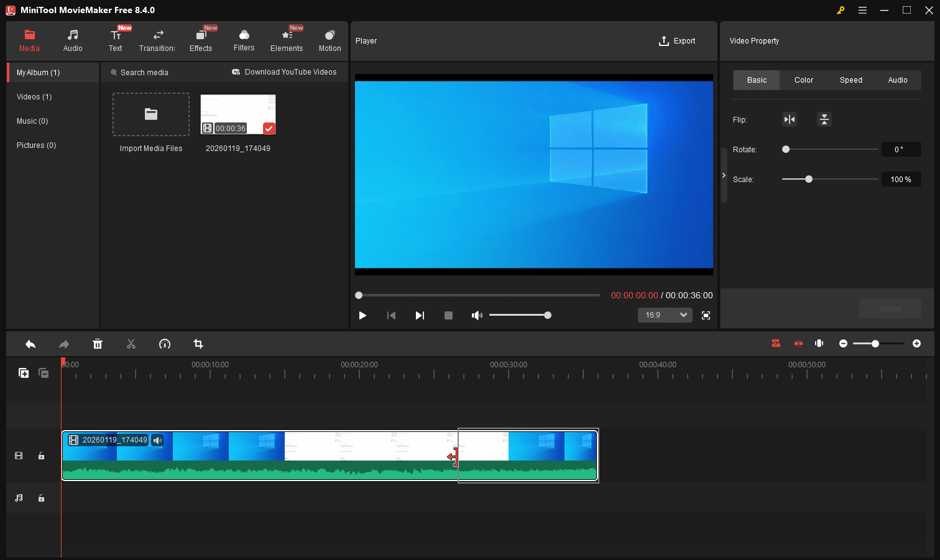
Task: Click the Export button
Action: (x=678, y=40)
